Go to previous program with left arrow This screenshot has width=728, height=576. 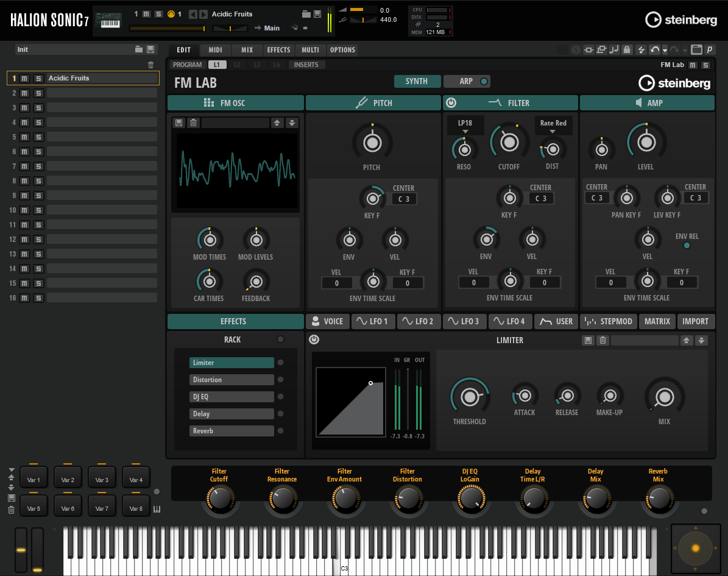[193, 15]
